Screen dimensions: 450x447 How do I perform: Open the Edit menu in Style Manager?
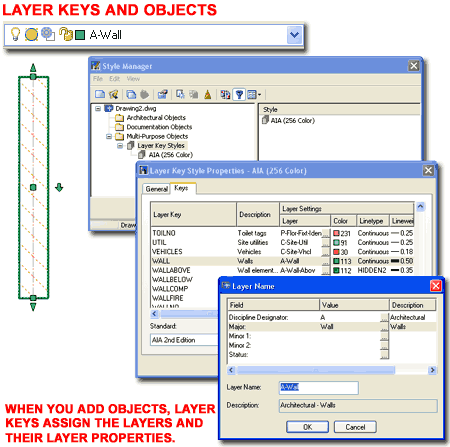tap(114, 79)
